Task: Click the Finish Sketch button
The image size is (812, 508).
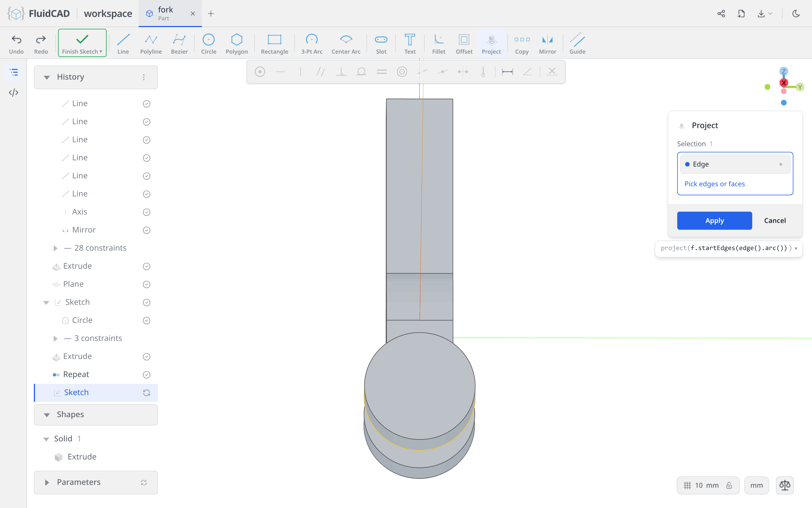Action: pos(82,43)
